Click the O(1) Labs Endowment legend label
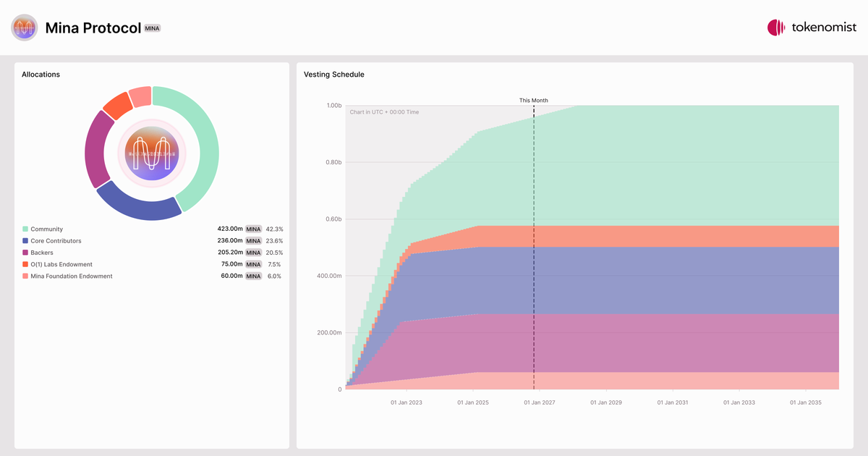Viewport: 868px width, 456px height. 61,264
